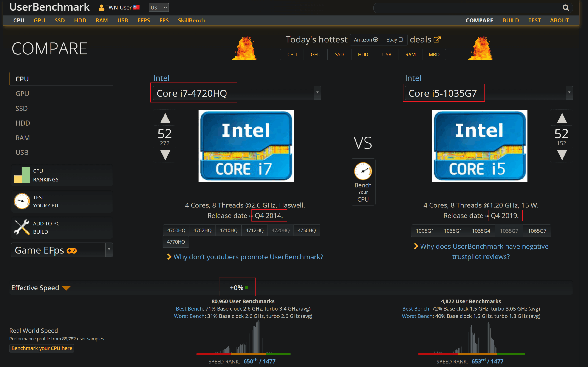Select the 1035G4 model variant
Viewport: 588px width, 367px height.
click(481, 231)
